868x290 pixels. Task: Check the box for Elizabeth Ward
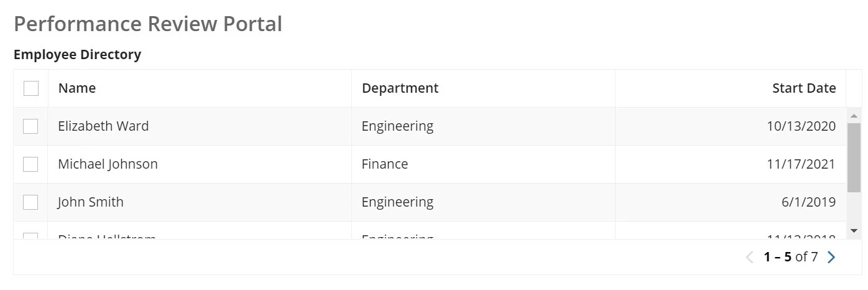coord(30,126)
